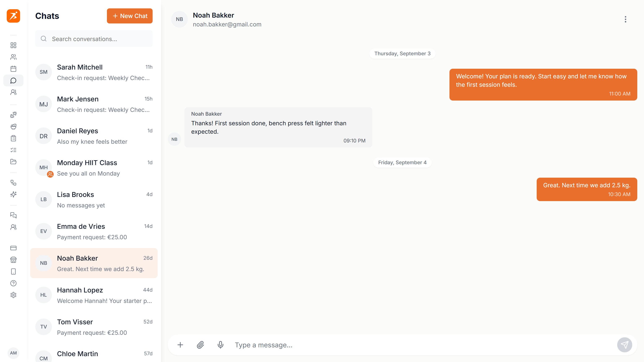Click the 'Thanks! First session done' message bubble

[278, 127]
